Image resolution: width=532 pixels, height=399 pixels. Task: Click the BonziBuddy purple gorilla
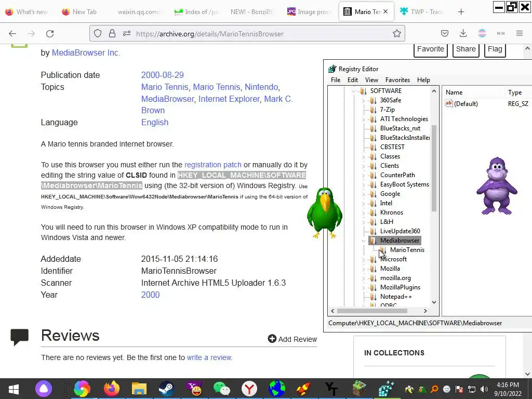pyautogui.click(x=497, y=186)
